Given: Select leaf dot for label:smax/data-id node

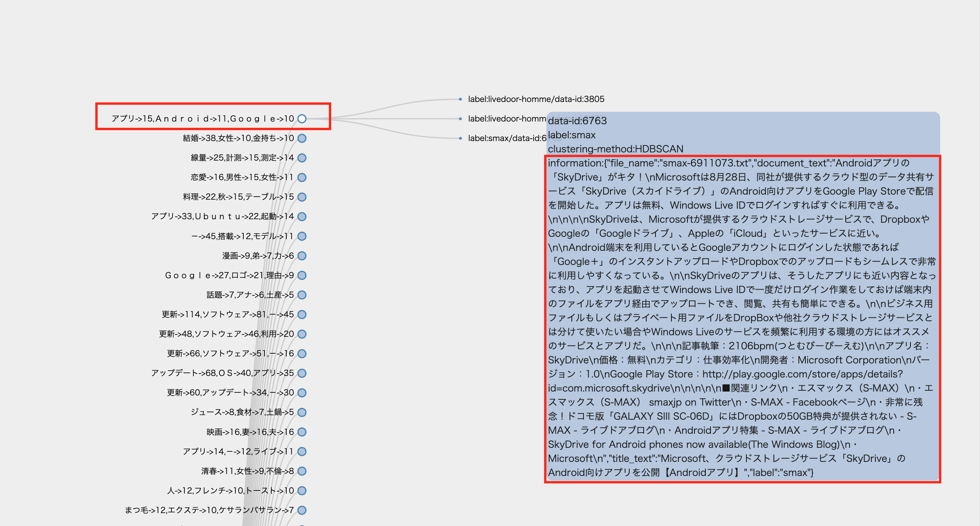Looking at the screenshot, I should click(461, 138).
